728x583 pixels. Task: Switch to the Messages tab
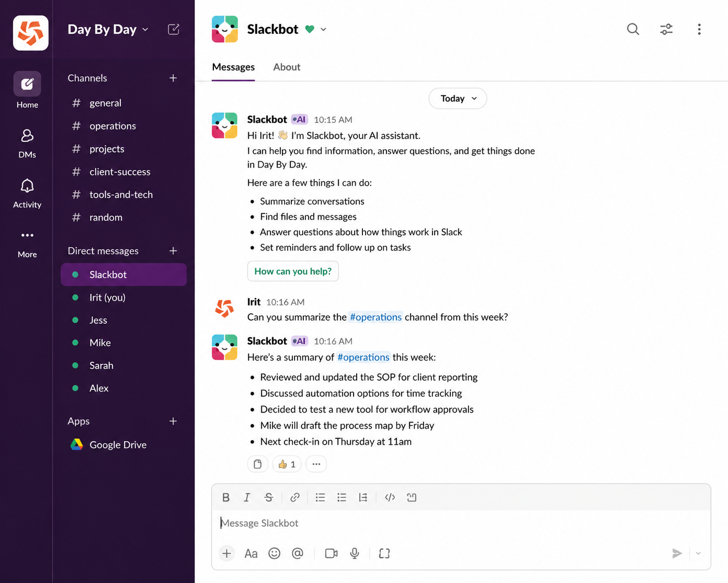[233, 67]
